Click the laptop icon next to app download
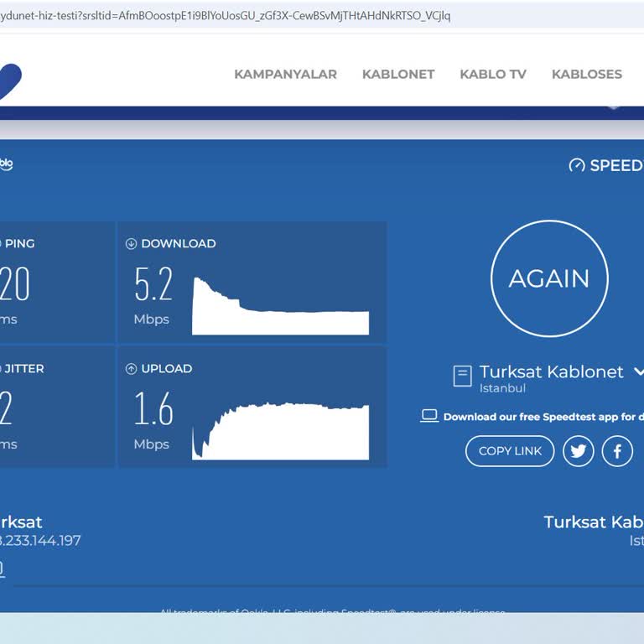 (x=429, y=416)
